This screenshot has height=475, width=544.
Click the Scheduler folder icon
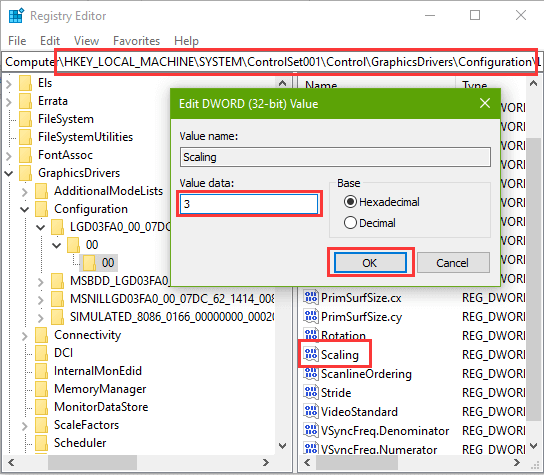(x=42, y=443)
